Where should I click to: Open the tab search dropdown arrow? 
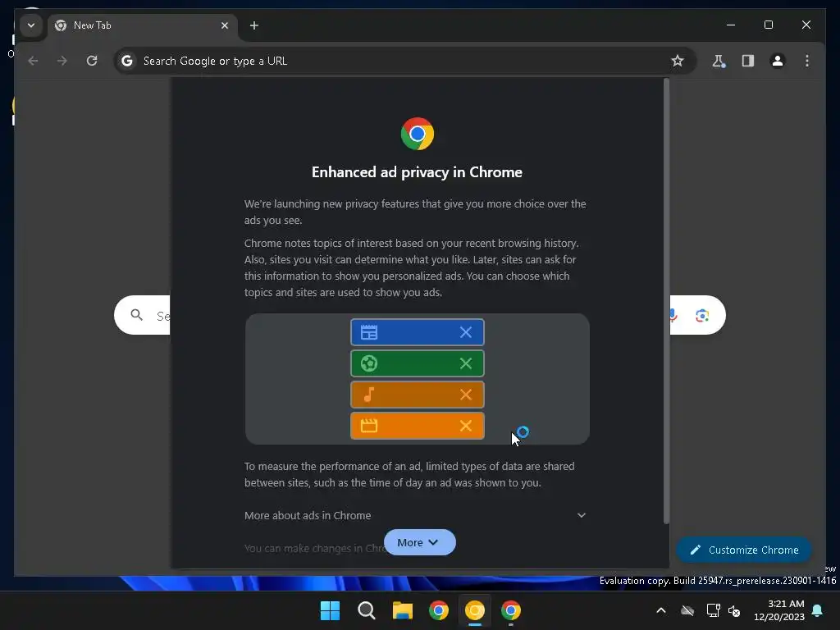31,25
